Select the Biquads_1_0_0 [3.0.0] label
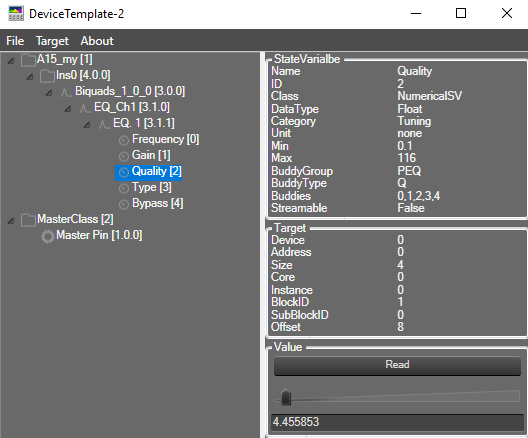The height and width of the screenshot is (438, 528). click(x=130, y=91)
